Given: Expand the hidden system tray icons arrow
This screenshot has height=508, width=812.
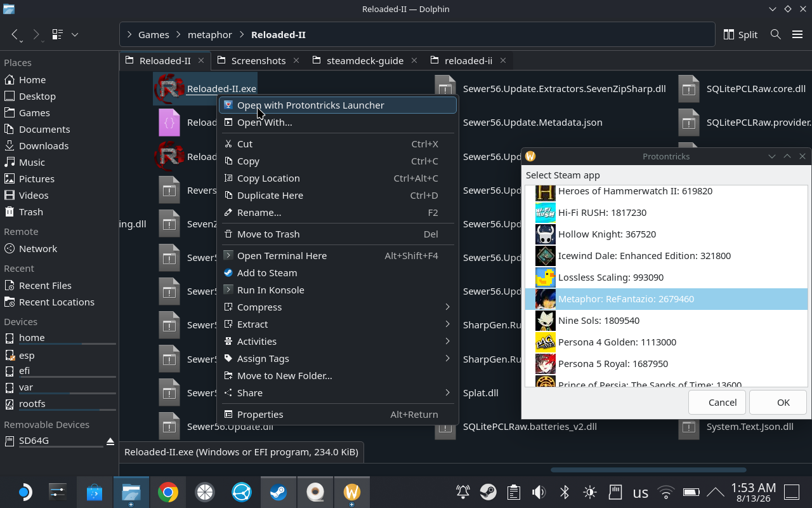Looking at the screenshot, I should (716, 492).
